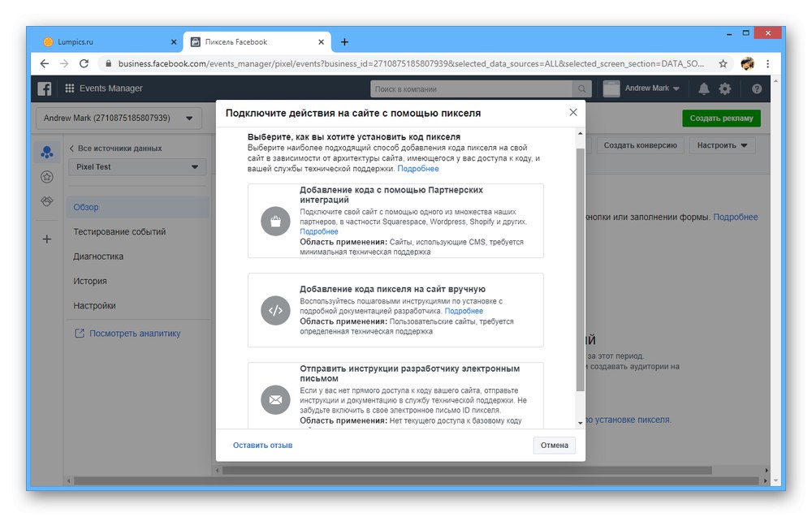Viewport: 812px width, 517px height.
Task: Click the Отмена button
Action: [554, 445]
